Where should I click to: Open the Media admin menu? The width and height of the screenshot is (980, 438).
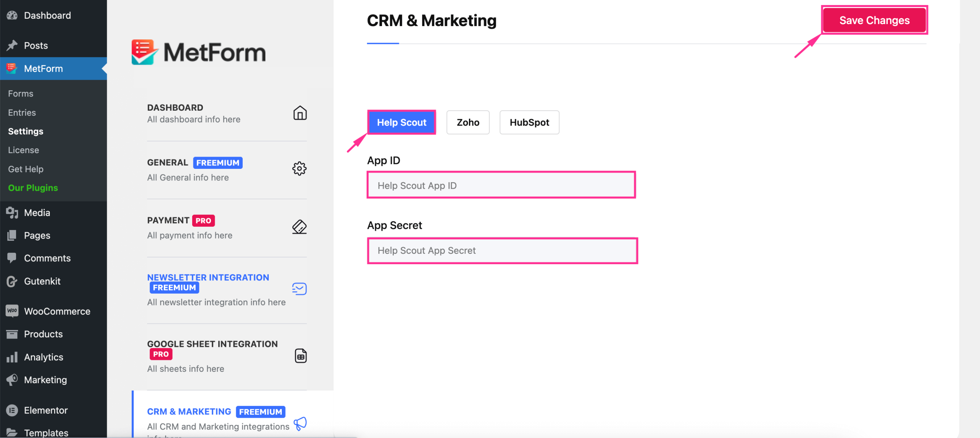(54, 212)
